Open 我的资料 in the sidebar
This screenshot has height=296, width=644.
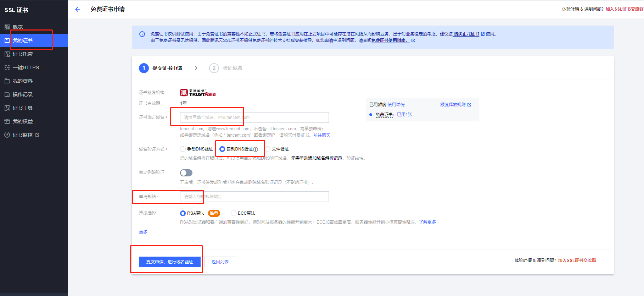pos(23,81)
